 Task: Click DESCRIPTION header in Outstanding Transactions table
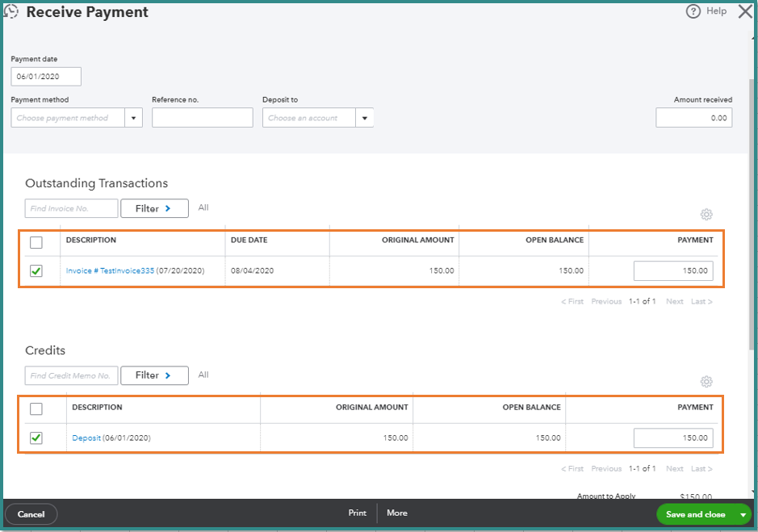pos(91,240)
